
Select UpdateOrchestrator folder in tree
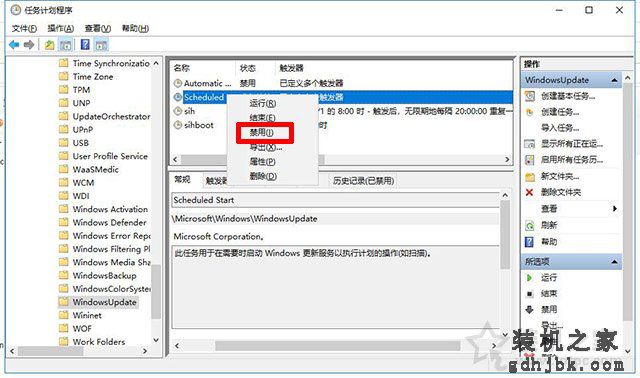coord(111,117)
